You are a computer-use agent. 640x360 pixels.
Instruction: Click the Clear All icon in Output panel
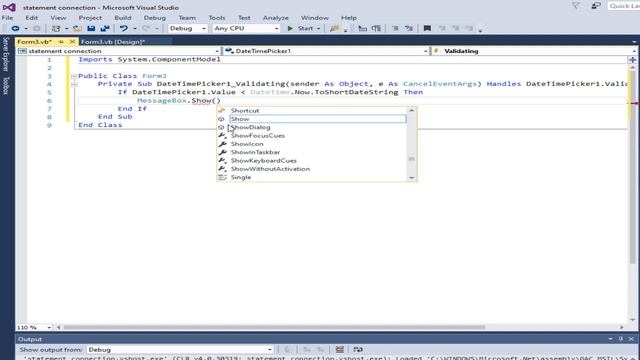click(340, 350)
